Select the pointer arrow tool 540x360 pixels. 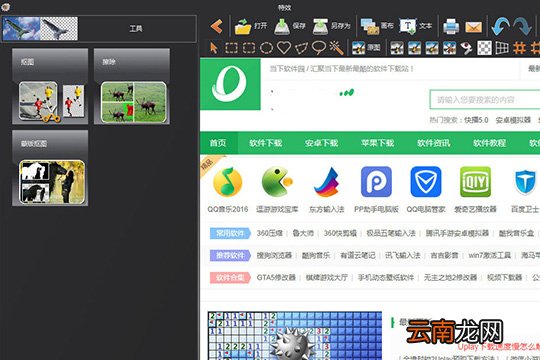tap(214, 48)
